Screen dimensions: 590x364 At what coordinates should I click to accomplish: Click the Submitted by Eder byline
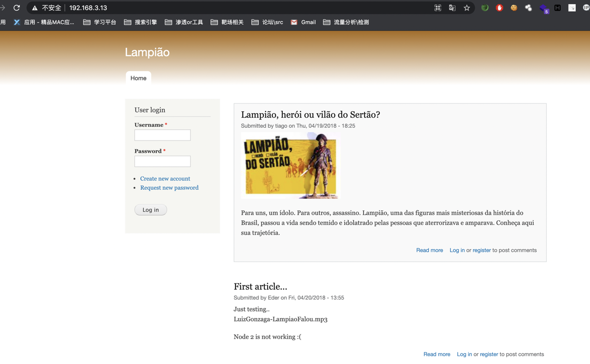coord(289,298)
